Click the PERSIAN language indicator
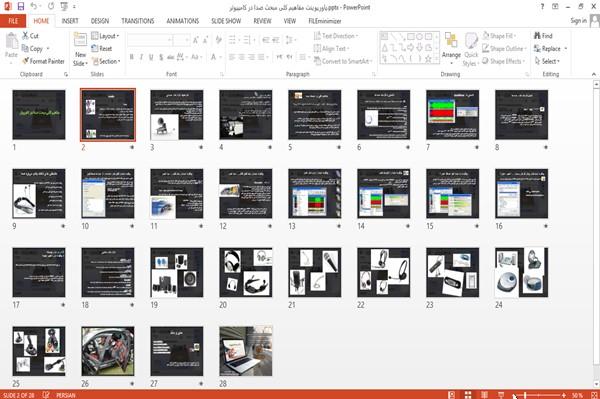Viewport: 600px width, 399px height. (65, 395)
